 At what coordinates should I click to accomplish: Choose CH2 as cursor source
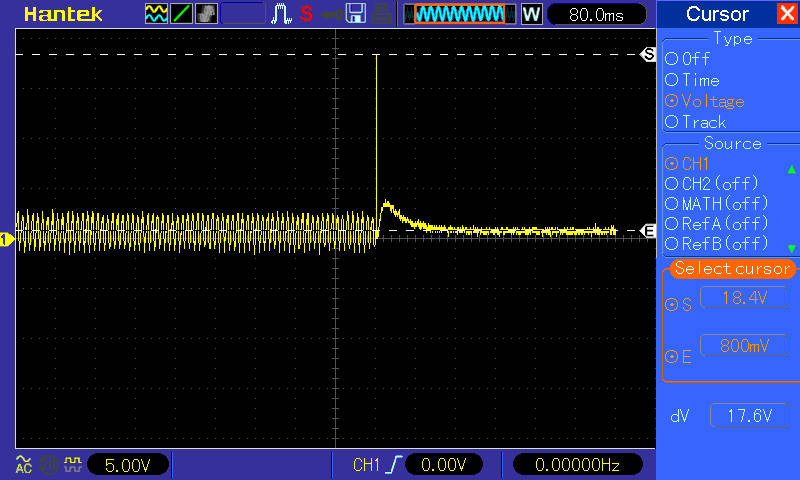[671, 183]
